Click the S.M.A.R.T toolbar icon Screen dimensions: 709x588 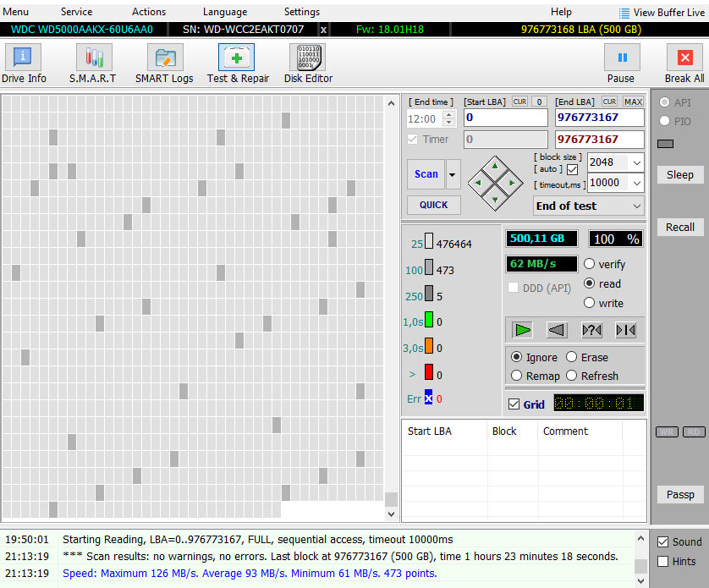94,58
